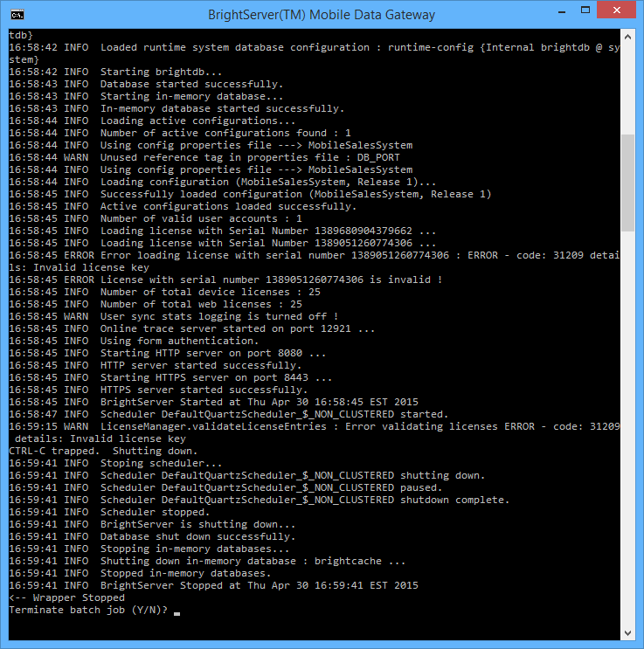The width and height of the screenshot is (644, 649).
Task: Click scrollbar track above the thumb
Action: (628, 87)
